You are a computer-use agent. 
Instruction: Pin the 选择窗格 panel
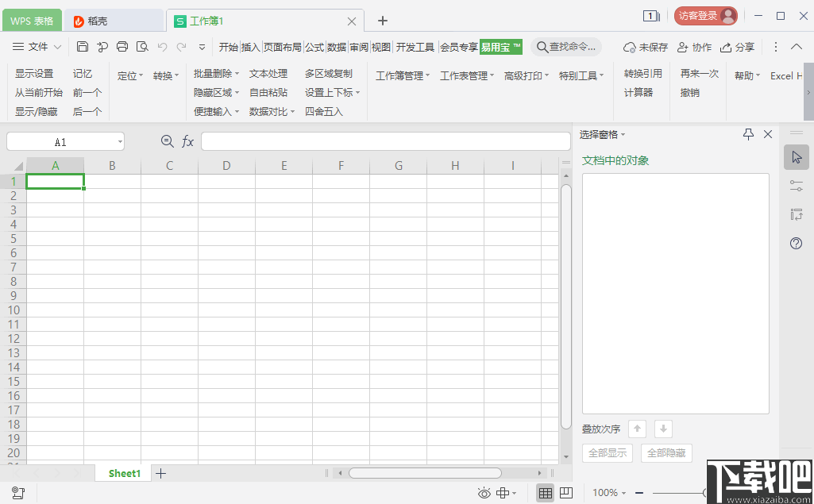747,134
